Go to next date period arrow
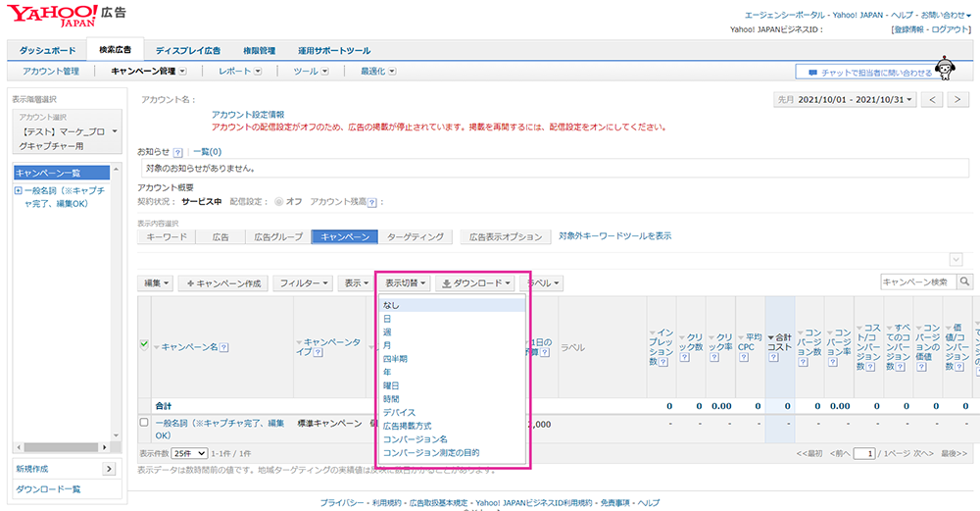 pos(956,99)
